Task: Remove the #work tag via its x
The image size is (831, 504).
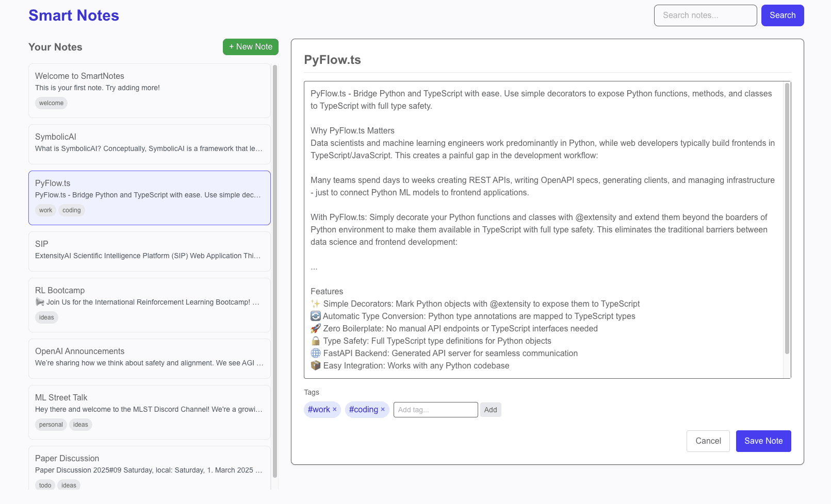Action: coord(334,410)
